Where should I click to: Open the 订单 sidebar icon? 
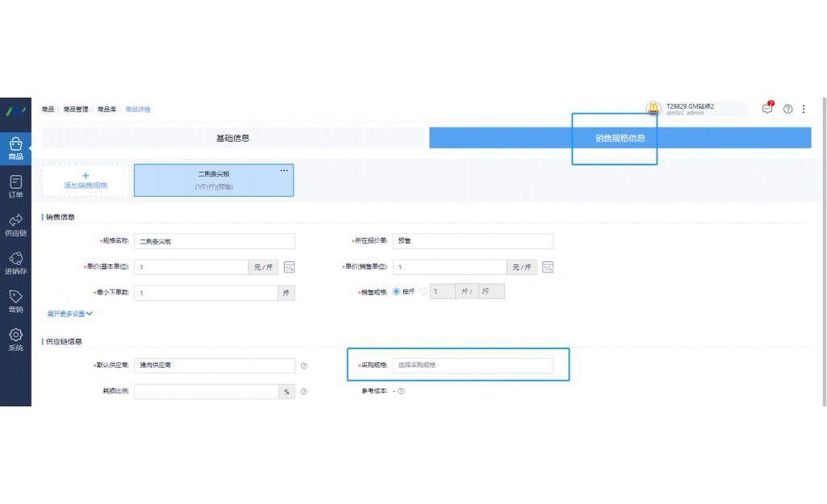coord(15,186)
